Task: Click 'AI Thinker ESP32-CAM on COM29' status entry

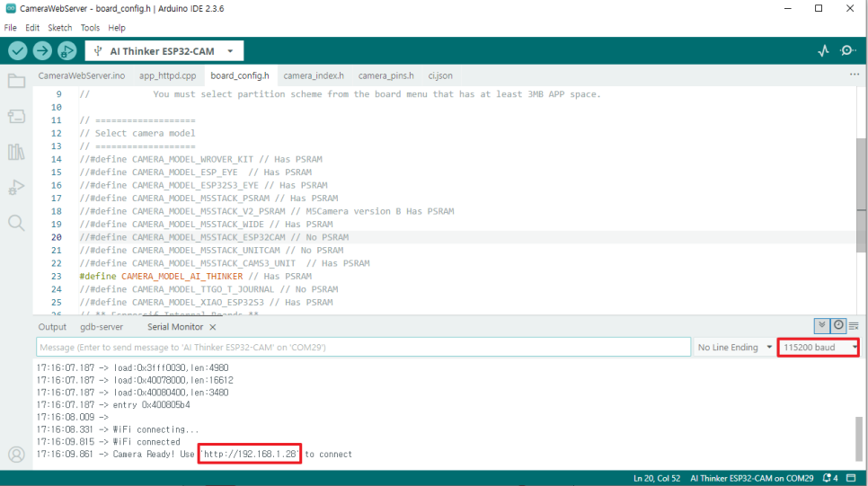Action: click(x=752, y=478)
